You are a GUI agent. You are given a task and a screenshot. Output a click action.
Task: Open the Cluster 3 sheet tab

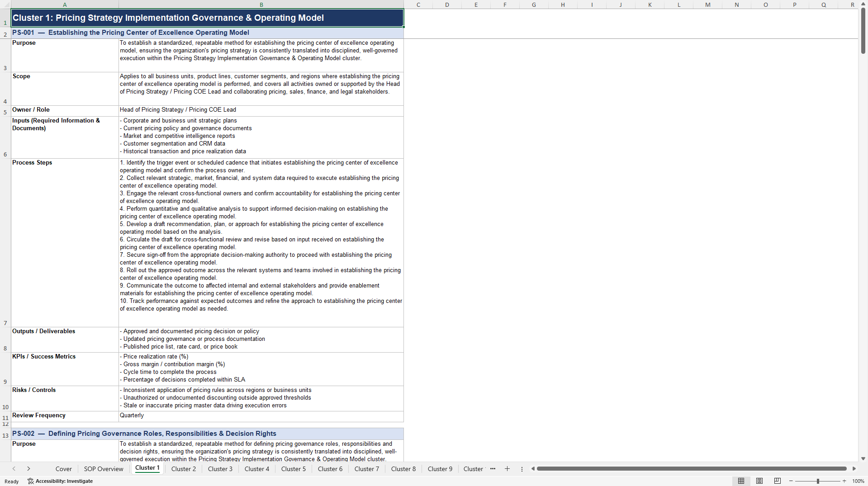pos(220,469)
